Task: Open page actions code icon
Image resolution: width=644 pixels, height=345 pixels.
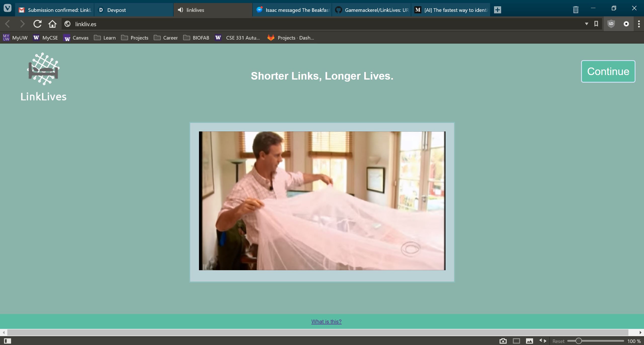Action: (543, 341)
